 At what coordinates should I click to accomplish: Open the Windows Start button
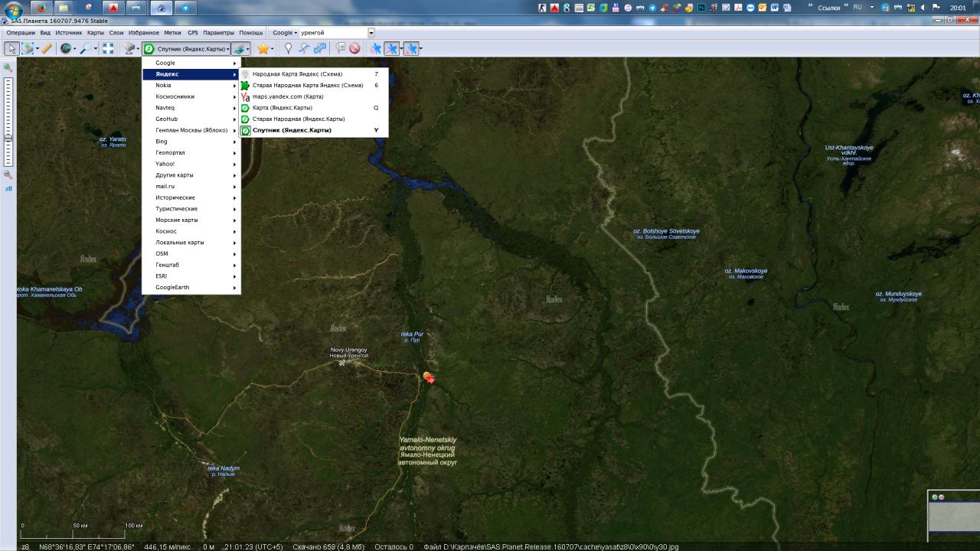point(14,9)
